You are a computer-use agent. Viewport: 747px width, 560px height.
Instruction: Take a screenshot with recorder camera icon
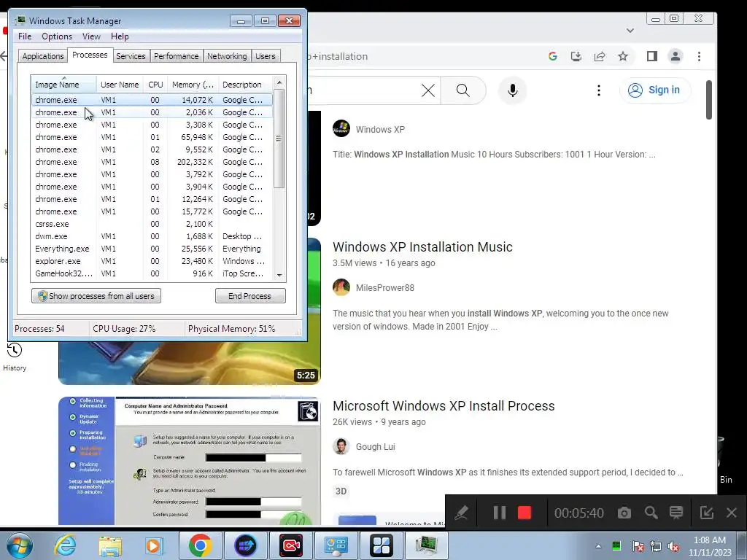624,513
